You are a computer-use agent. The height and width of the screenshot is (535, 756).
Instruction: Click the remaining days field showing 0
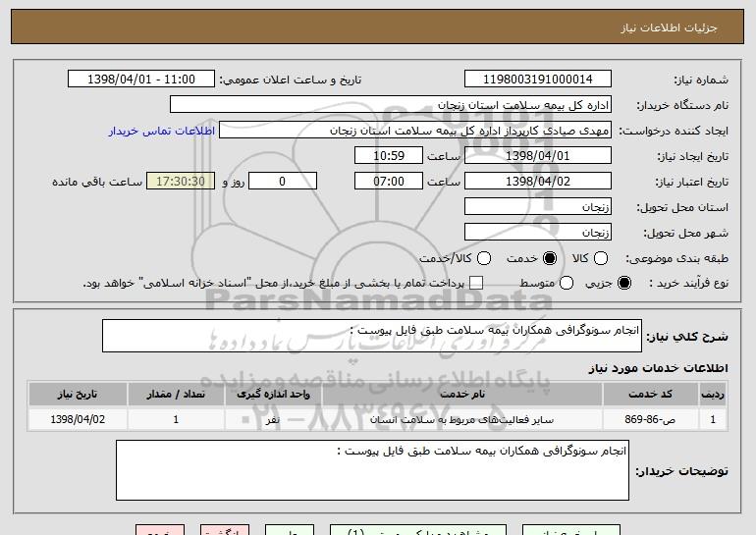coord(283,182)
